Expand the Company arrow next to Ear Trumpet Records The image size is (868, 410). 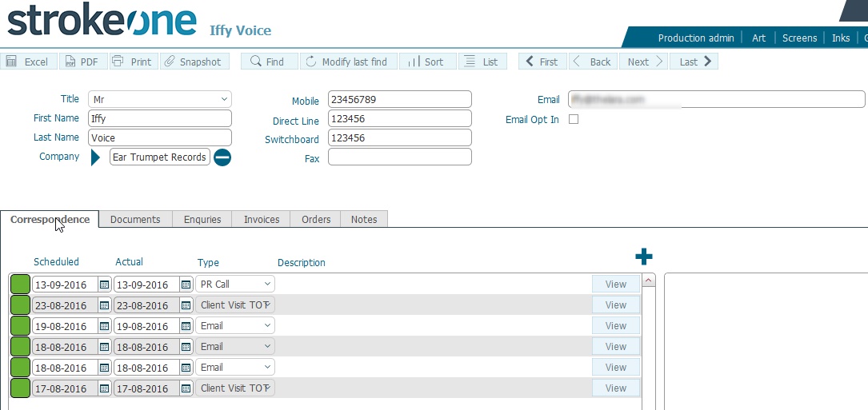96,157
